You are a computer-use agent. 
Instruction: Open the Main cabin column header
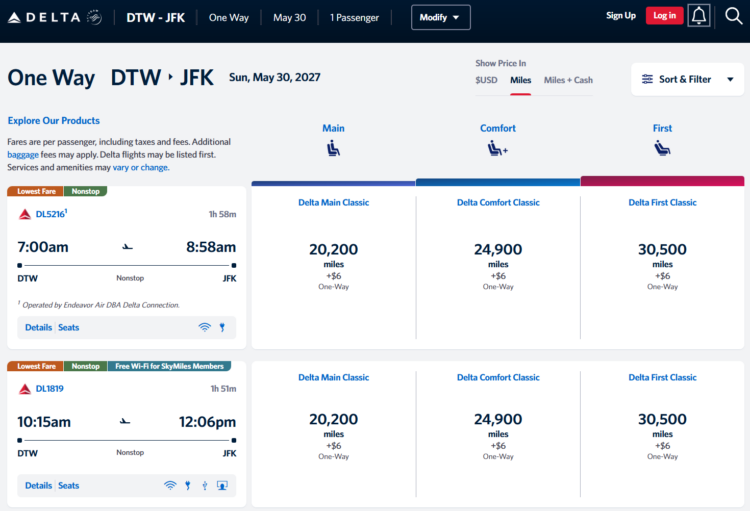tap(333, 128)
